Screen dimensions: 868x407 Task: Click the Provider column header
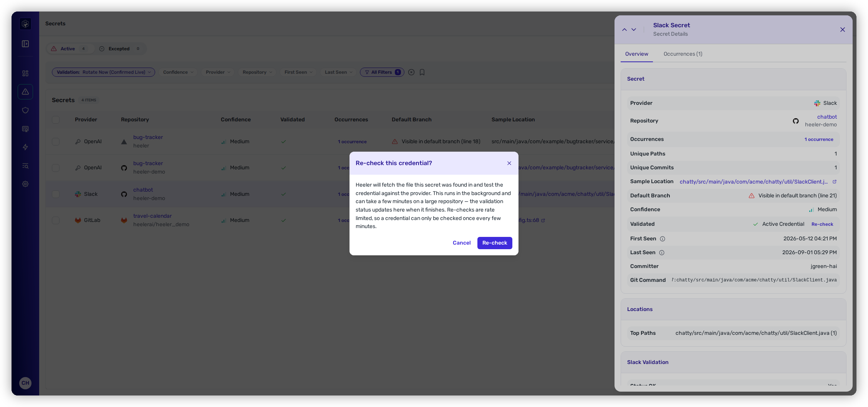pyautogui.click(x=86, y=120)
